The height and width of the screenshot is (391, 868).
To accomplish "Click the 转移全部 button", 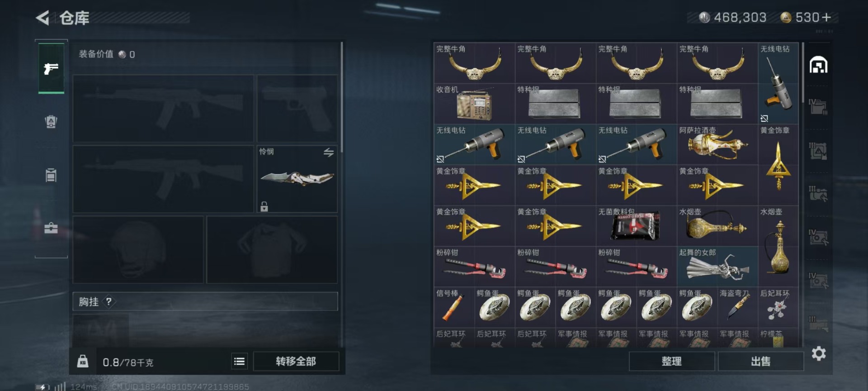I will pyautogui.click(x=296, y=361).
